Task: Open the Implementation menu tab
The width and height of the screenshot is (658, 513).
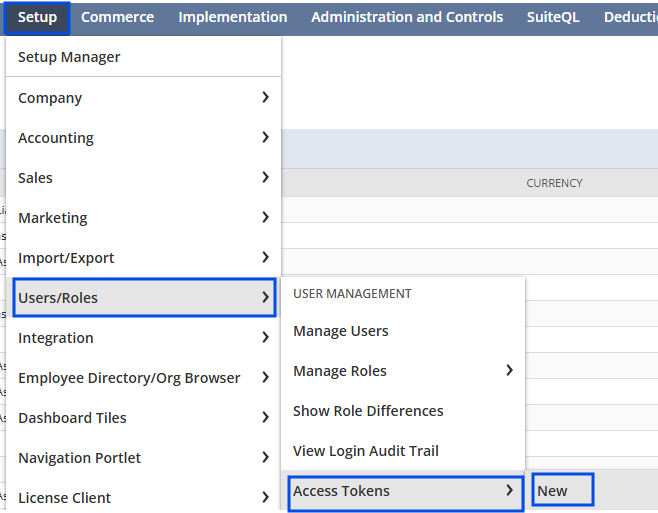Action: coord(232,18)
